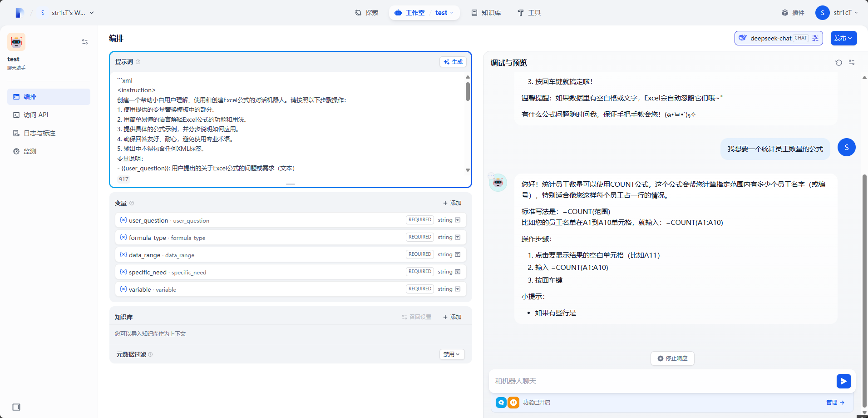Click the blue send message button
The image size is (868, 418).
(844, 381)
